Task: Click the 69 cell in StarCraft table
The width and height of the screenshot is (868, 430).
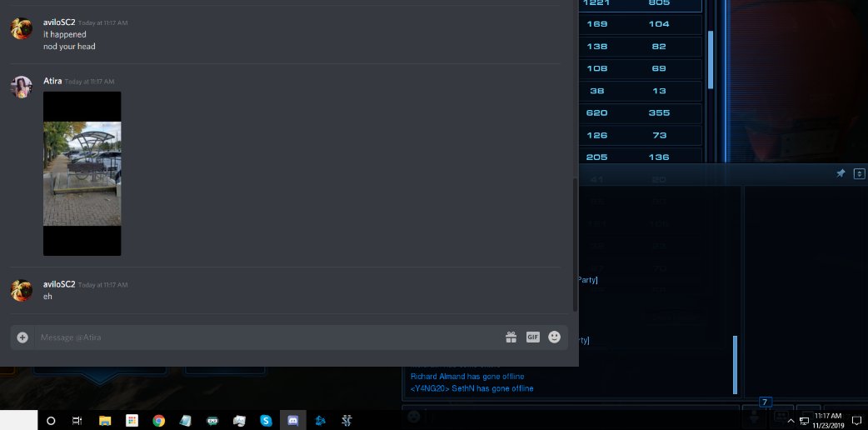Action: (659, 68)
